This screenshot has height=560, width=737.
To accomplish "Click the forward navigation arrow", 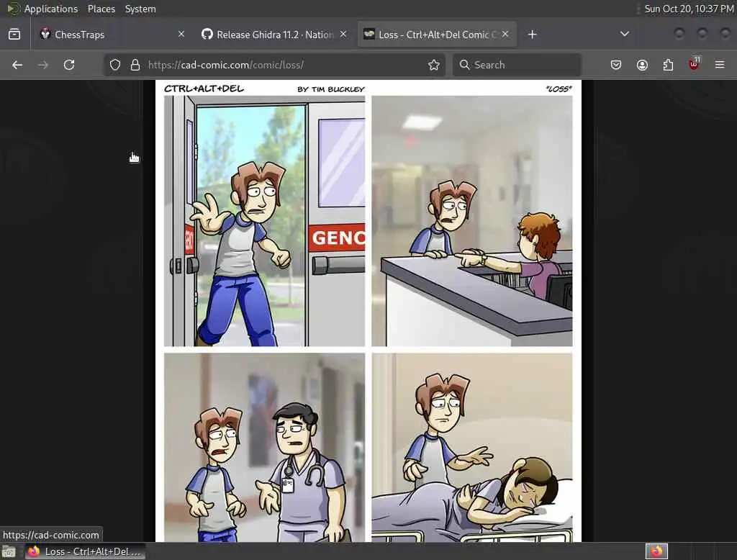I will [42, 65].
